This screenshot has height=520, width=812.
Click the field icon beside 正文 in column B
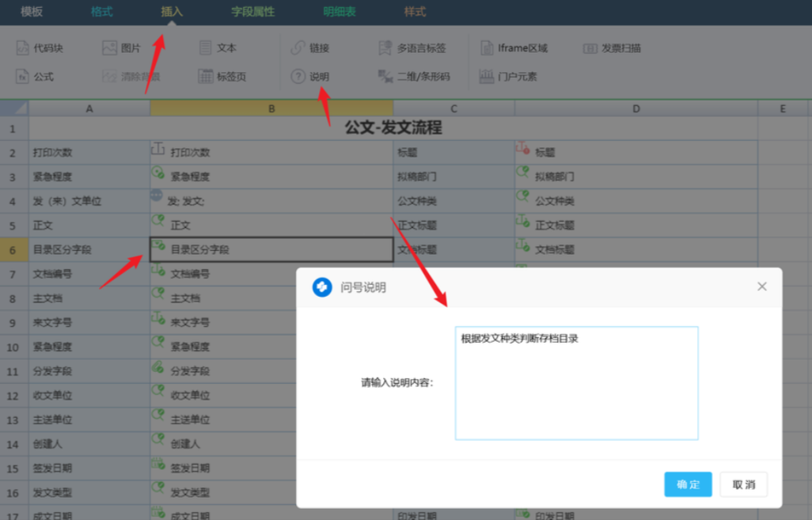click(158, 221)
